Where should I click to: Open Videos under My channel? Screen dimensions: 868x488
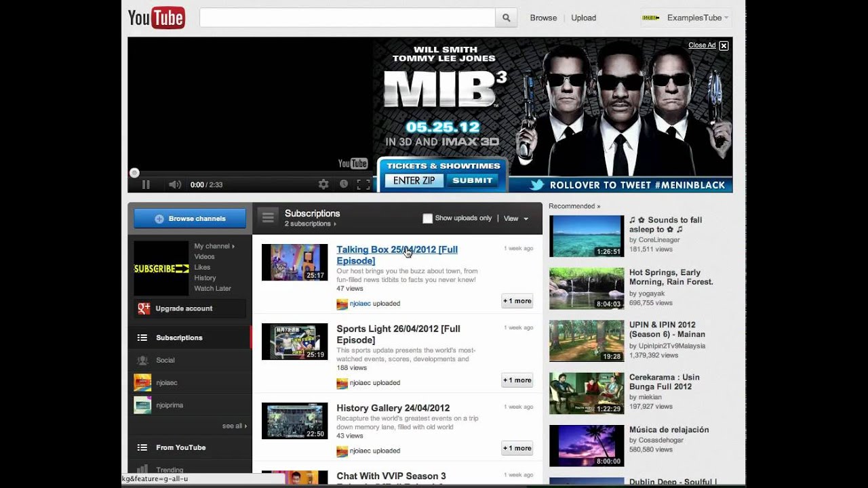[204, 257]
